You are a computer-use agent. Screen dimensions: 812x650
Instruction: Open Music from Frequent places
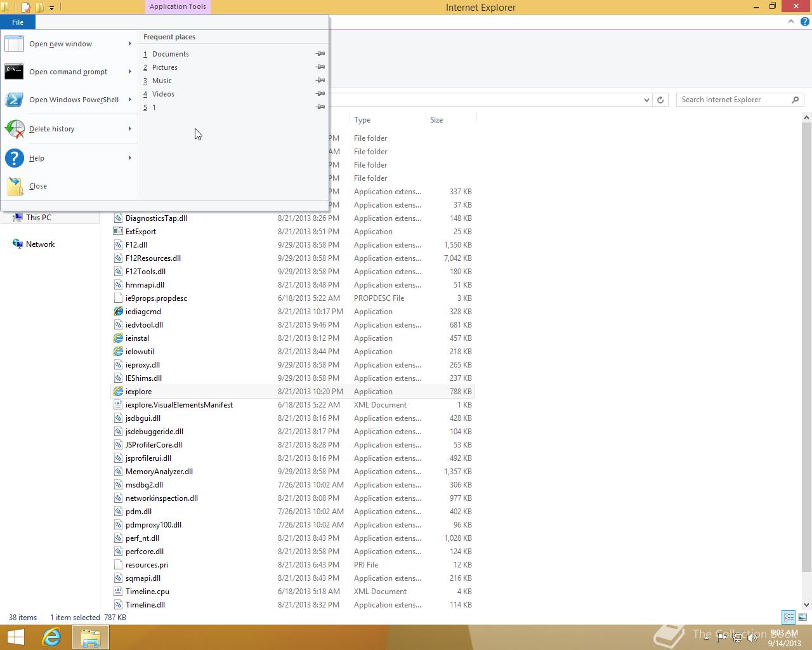[162, 81]
